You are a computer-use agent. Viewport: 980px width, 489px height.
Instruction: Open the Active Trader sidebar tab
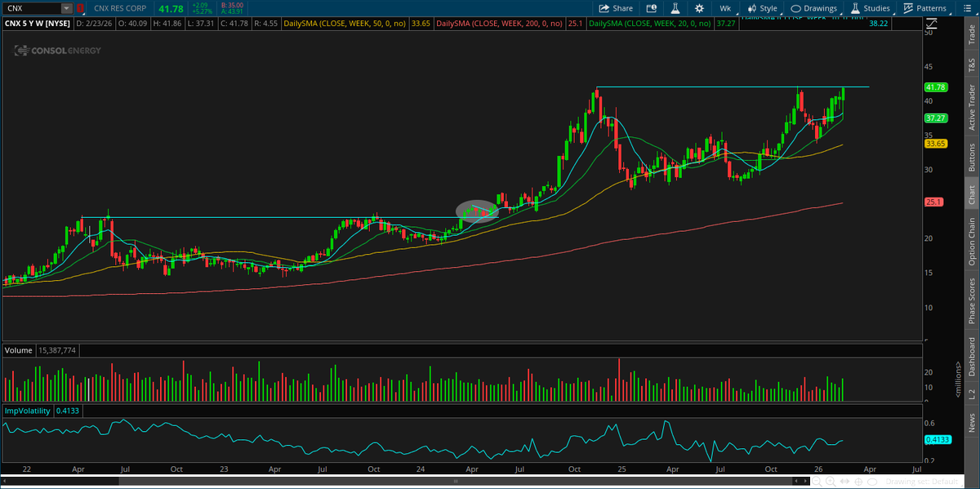(x=971, y=107)
